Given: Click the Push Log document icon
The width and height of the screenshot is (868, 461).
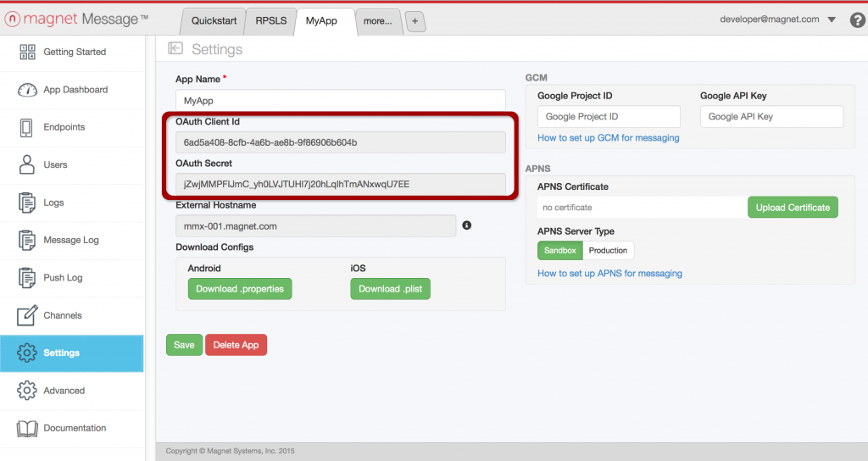Looking at the screenshot, I should 26,278.
